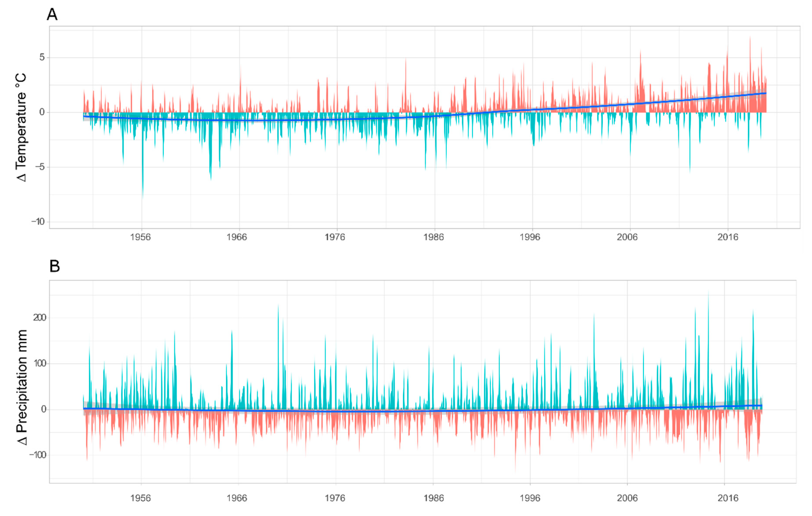812x516 pixels.
Task: Click 1986 label under temperature chart
Action: [x=433, y=237]
